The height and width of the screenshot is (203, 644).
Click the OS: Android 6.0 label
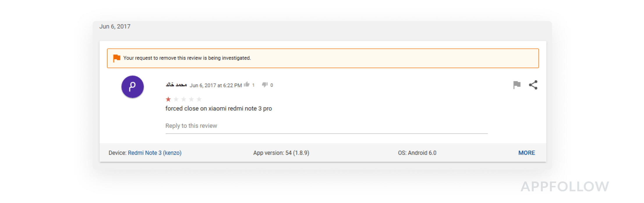coord(417,153)
